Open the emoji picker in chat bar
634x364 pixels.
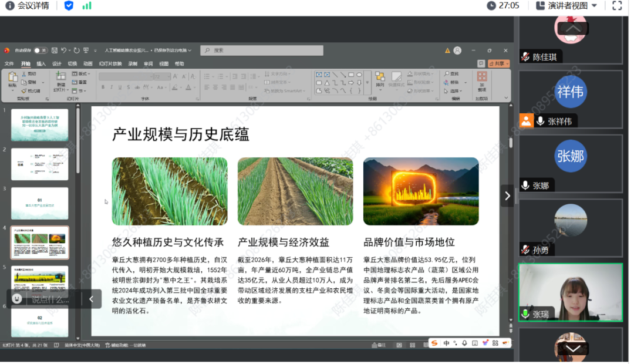click(17, 299)
